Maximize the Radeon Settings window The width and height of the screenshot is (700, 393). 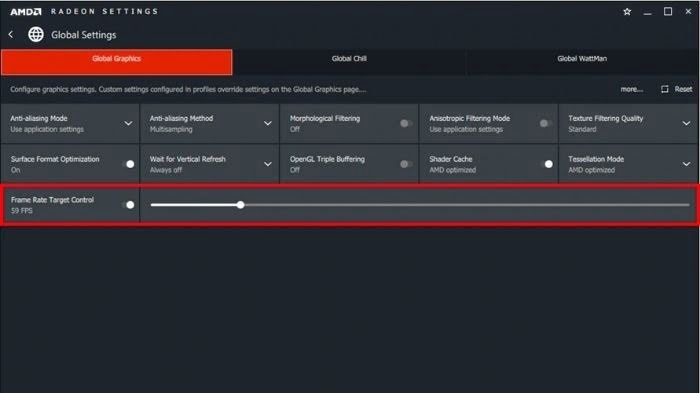pyautogui.click(x=668, y=12)
